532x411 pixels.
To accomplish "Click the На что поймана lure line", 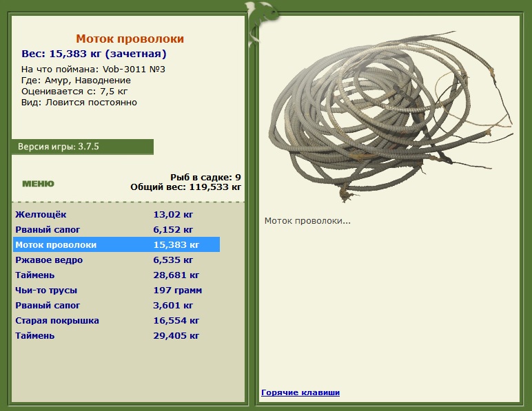I will click(93, 70).
